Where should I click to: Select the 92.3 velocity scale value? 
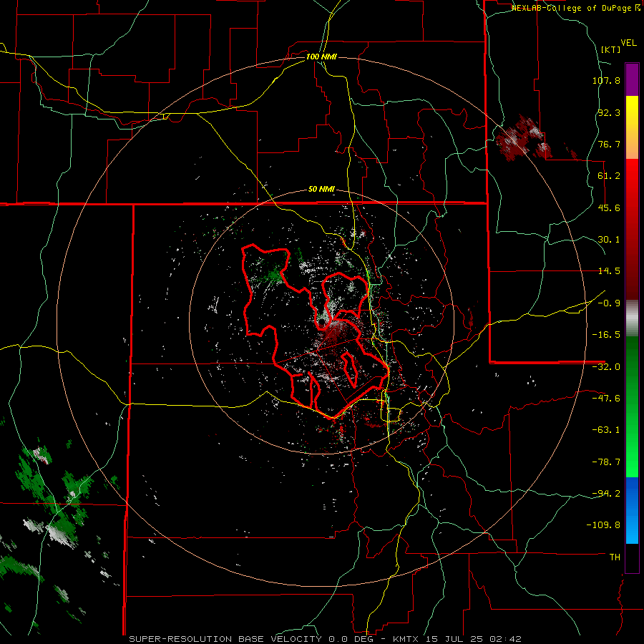tap(609, 112)
